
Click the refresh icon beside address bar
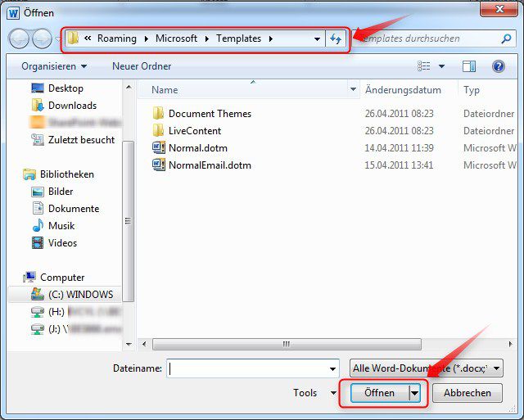[336, 38]
